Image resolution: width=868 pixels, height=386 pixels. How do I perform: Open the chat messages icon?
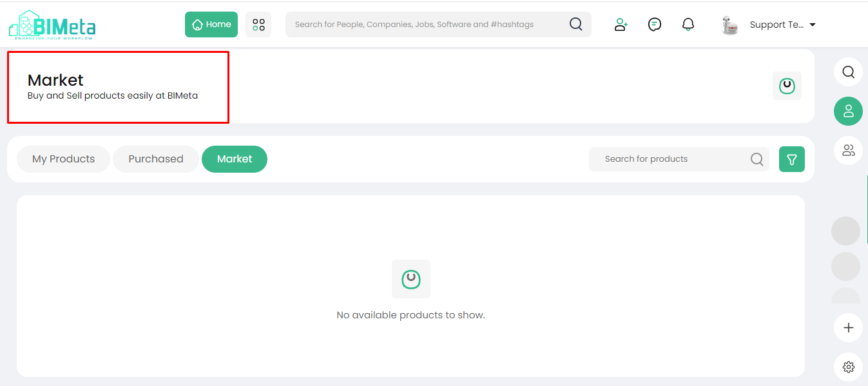coord(655,24)
